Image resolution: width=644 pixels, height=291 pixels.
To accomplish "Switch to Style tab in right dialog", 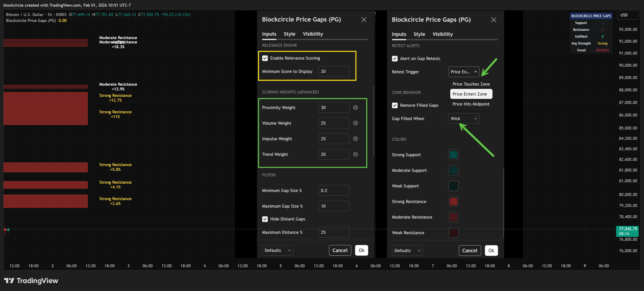I will pos(419,34).
